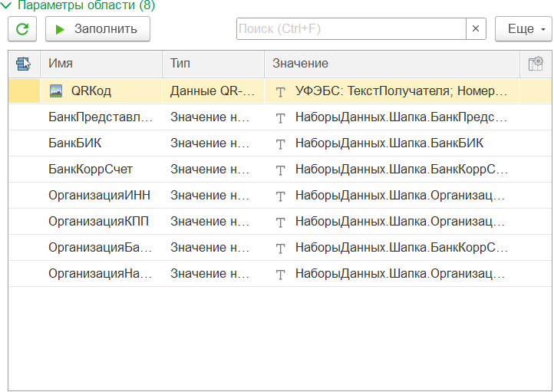Image resolution: width=554 pixels, height=392 pixels.
Task: Click the T icon in ОрганизацияИНН row
Action: (280, 196)
